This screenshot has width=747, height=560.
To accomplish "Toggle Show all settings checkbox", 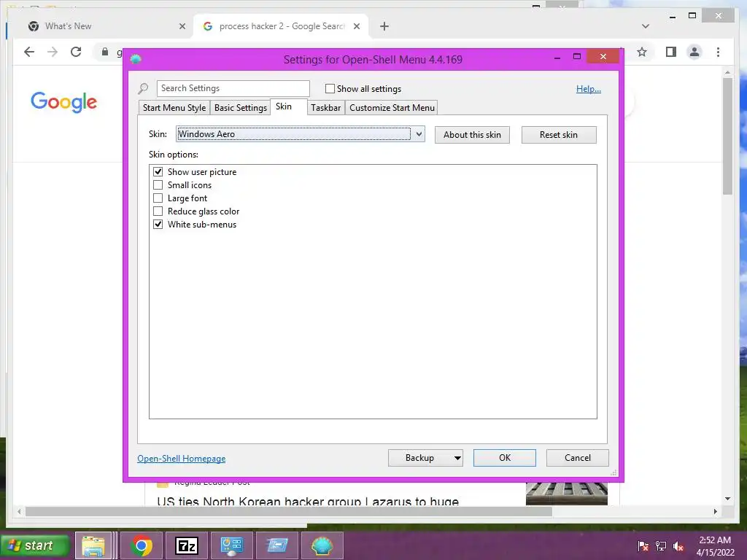I will pos(330,88).
